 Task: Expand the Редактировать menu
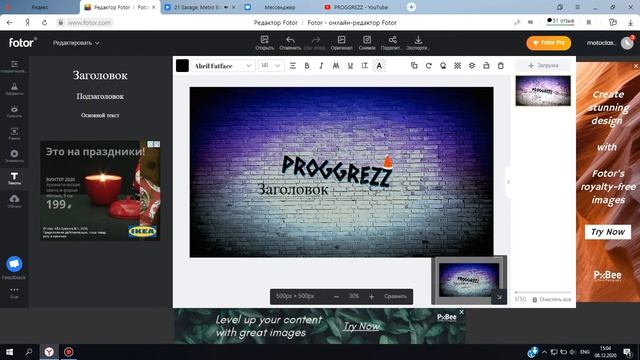[76, 43]
